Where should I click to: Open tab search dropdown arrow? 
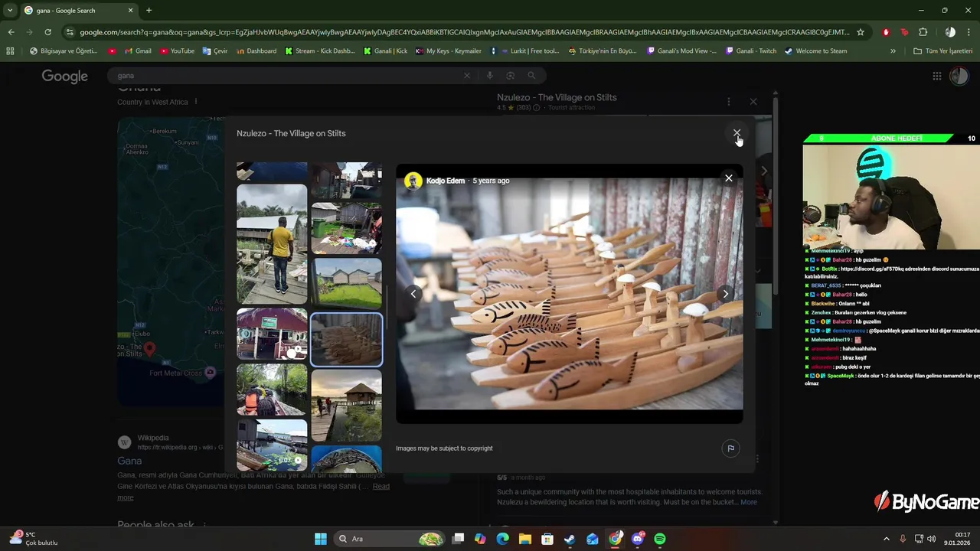tap(10, 10)
